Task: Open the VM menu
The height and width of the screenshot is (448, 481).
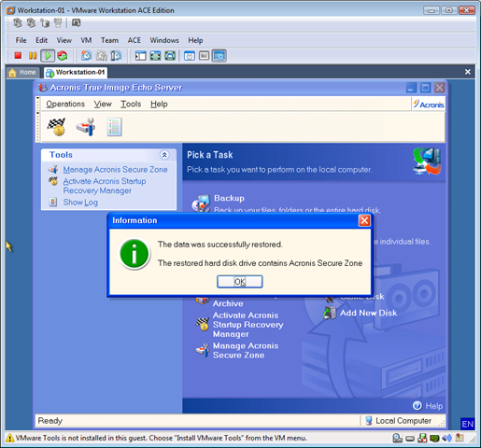Action: [x=86, y=40]
